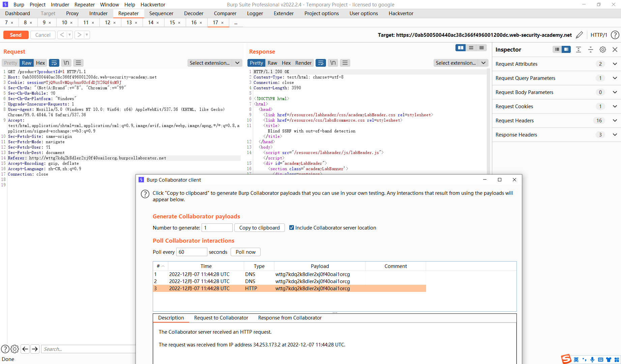Viewport: 621px width, 364px height.
Task: Open the HTTP/1 help question mark icon
Action: [x=615, y=35]
